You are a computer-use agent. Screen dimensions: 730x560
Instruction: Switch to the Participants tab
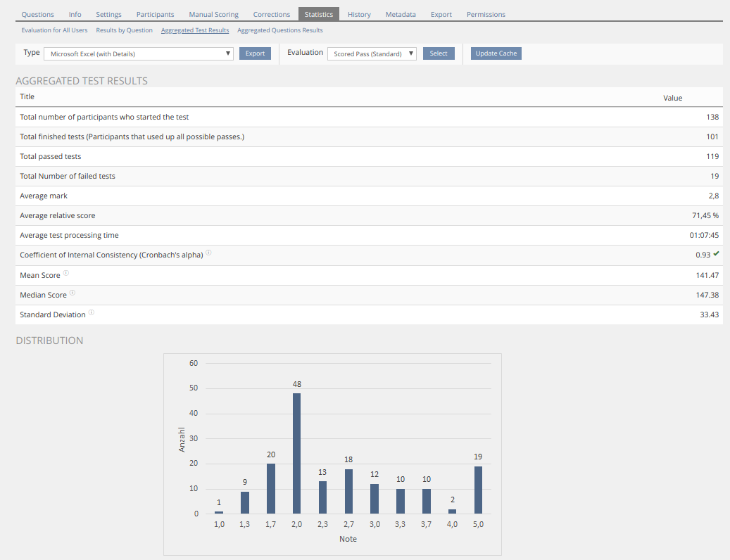tap(155, 14)
